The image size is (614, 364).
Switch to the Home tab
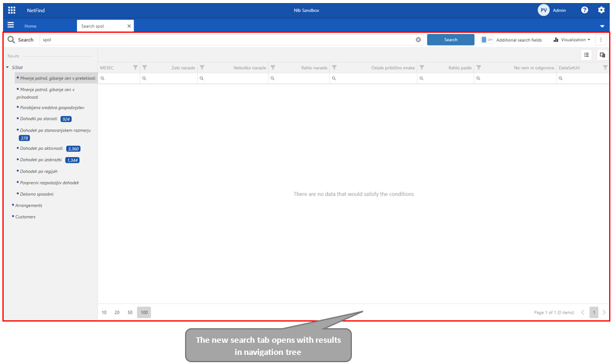click(30, 26)
